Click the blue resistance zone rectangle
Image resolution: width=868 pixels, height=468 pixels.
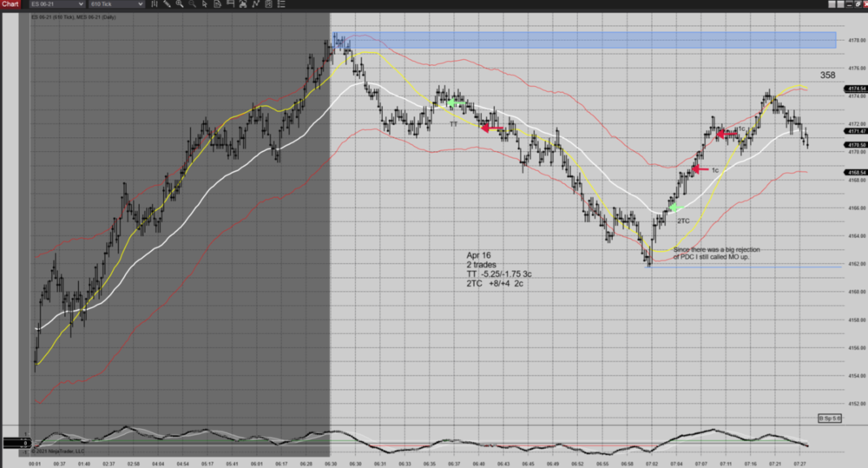tap(590, 40)
